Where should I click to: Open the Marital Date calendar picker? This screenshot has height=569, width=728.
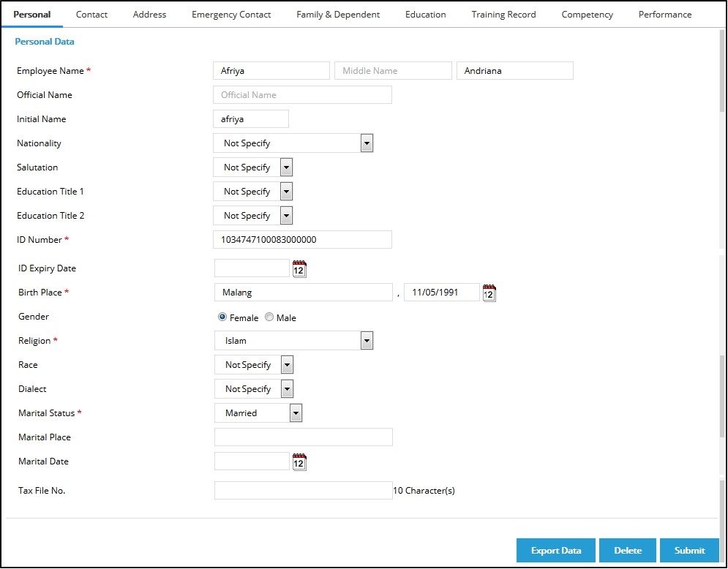pos(299,461)
